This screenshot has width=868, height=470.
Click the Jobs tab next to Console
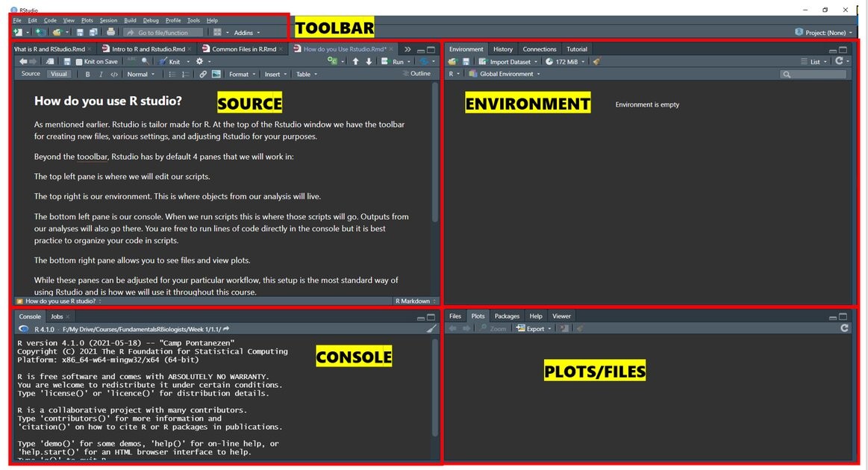click(58, 316)
